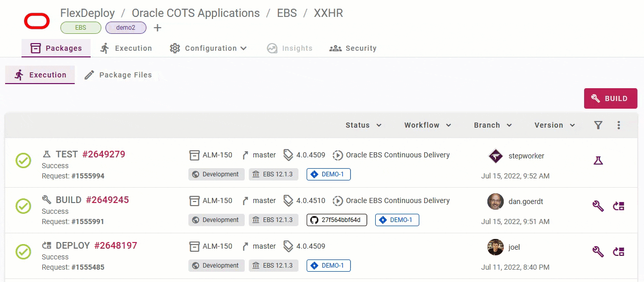Click GitHub commit chip 27f564bbf64d
644x282 pixels.
point(337,220)
